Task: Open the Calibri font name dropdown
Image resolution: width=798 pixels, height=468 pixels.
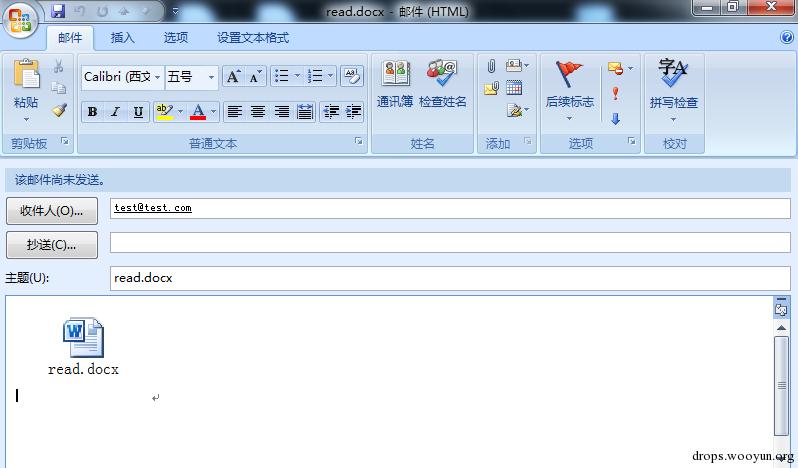Action: pyautogui.click(x=158, y=77)
